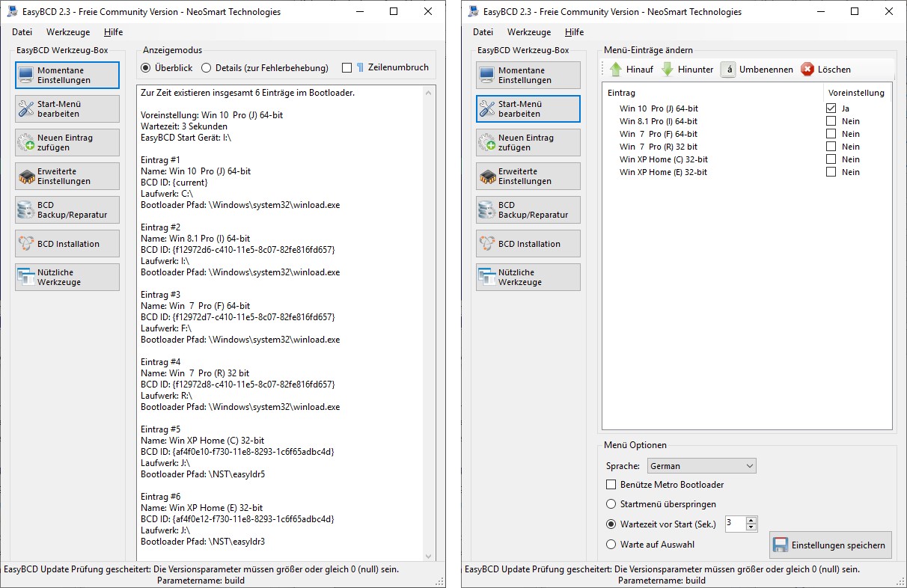Enable the Zeilenumbruch checkbox

point(346,67)
